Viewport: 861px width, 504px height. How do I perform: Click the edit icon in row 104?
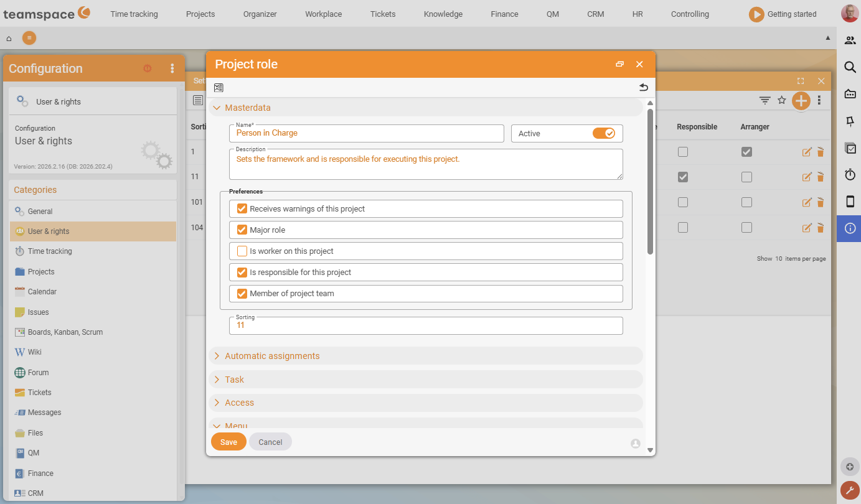(807, 228)
